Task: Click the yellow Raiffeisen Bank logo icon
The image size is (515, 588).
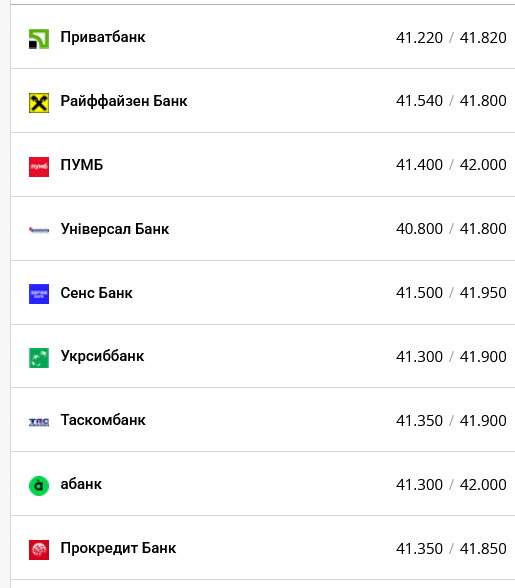Action: point(39,103)
